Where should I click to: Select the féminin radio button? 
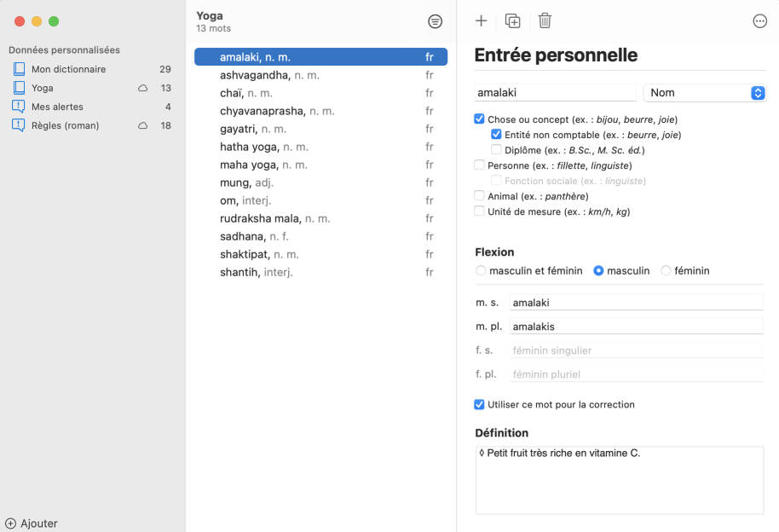pos(666,271)
